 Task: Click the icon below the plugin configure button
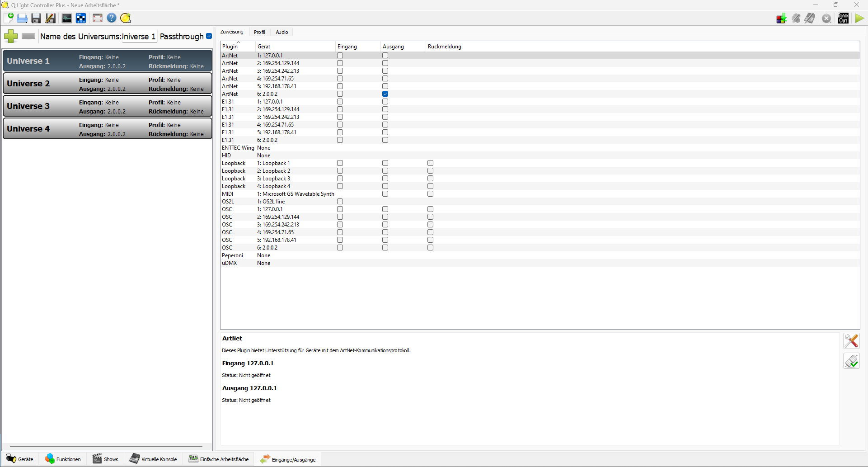pyautogui.click(x=851, y=361)
